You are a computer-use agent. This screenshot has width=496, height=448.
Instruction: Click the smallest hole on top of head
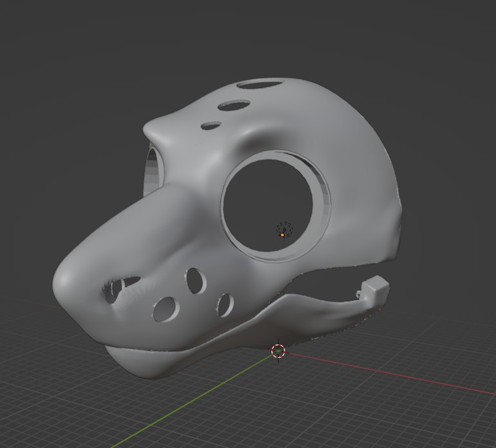(210, 127)
